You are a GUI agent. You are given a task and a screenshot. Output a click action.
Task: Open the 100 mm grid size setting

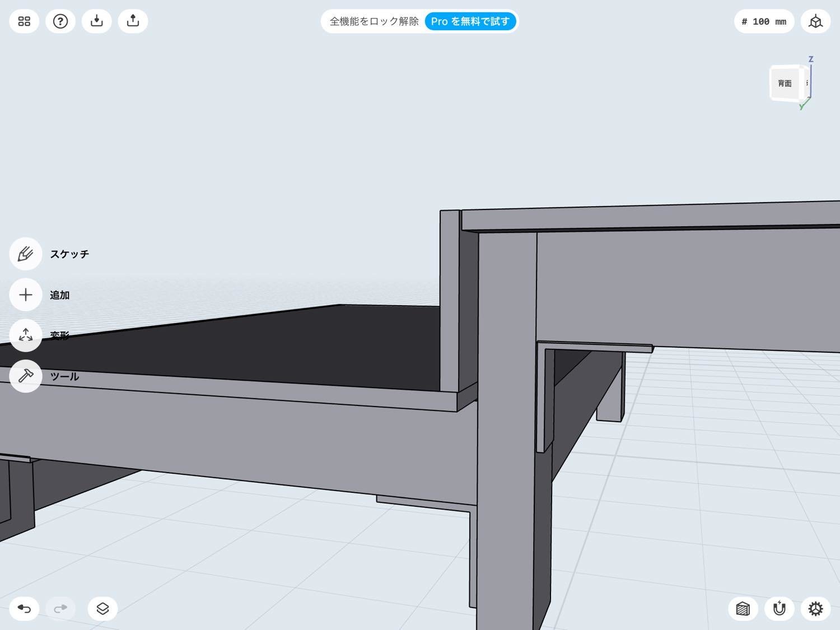[x=764, y=21]
